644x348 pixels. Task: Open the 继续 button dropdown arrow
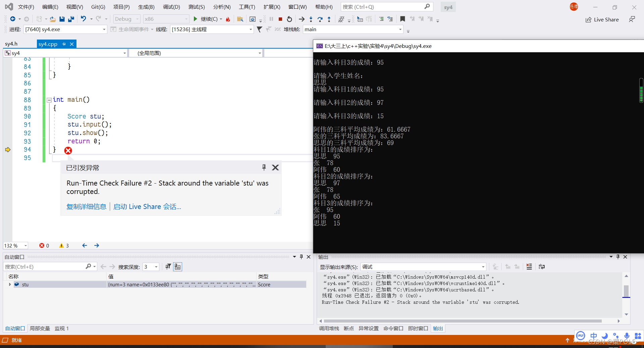[x=221, y=19]
